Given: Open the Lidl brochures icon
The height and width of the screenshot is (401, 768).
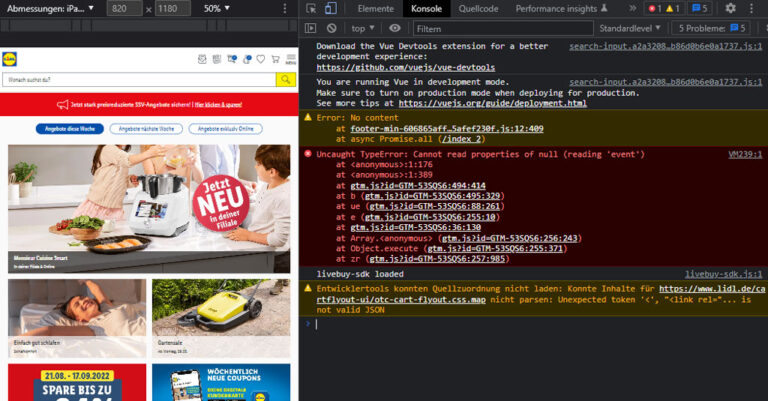Looking at the screenshot, I should click(x=216, y=59).
